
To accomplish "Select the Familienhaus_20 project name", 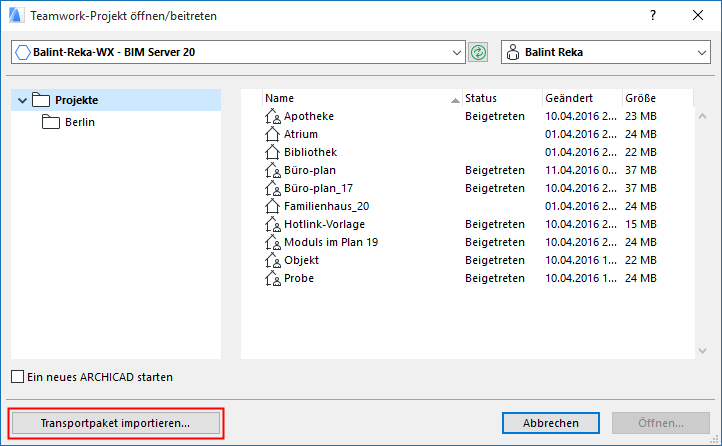I will [x=326, y=206].
